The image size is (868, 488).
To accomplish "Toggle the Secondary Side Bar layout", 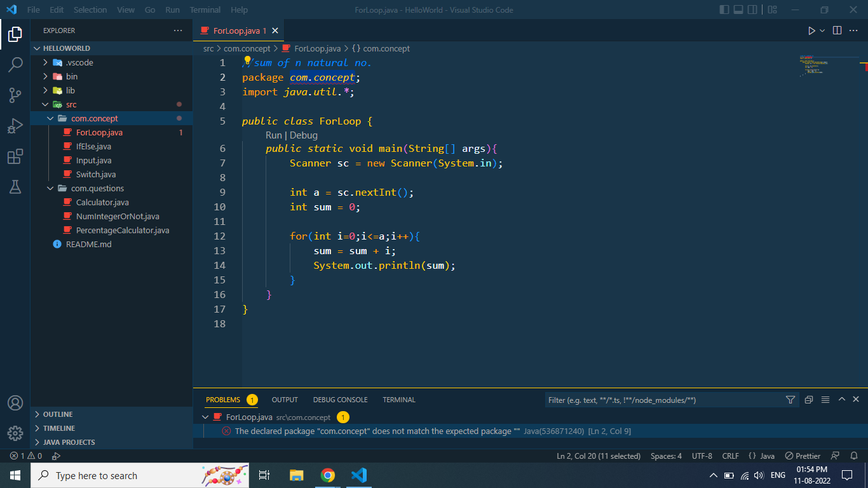I will tap(752, 10).
